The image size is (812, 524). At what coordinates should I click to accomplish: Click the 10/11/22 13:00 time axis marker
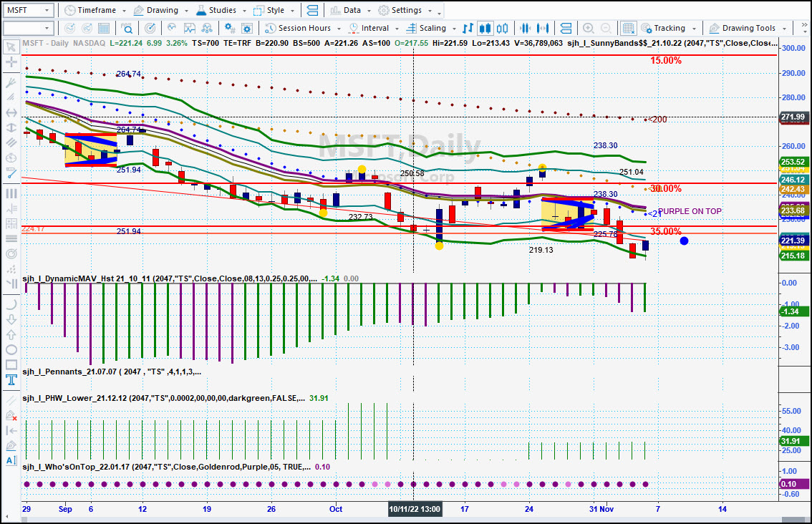click(415, 509)
